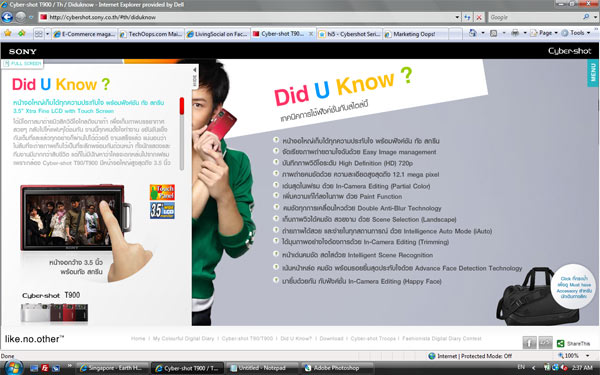The width and height of the screenshot is (600, 375).
Task: Click the Home page icon in command bar
Action: click(473, 33)
